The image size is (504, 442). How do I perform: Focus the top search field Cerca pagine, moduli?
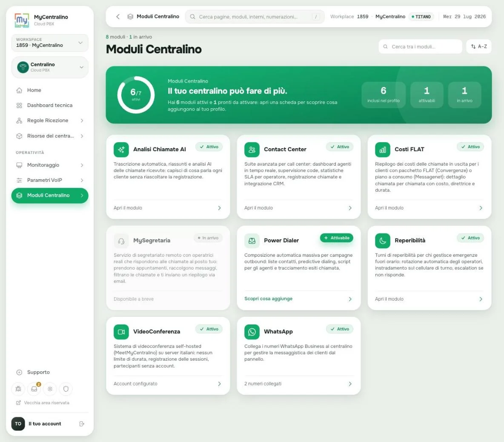tap(255, 17)
